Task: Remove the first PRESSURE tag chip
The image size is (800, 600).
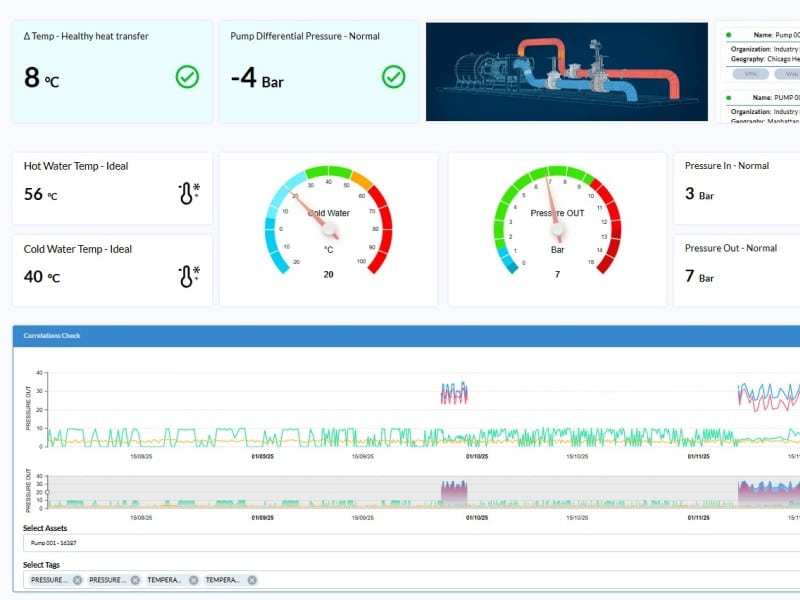Action: 77,580
